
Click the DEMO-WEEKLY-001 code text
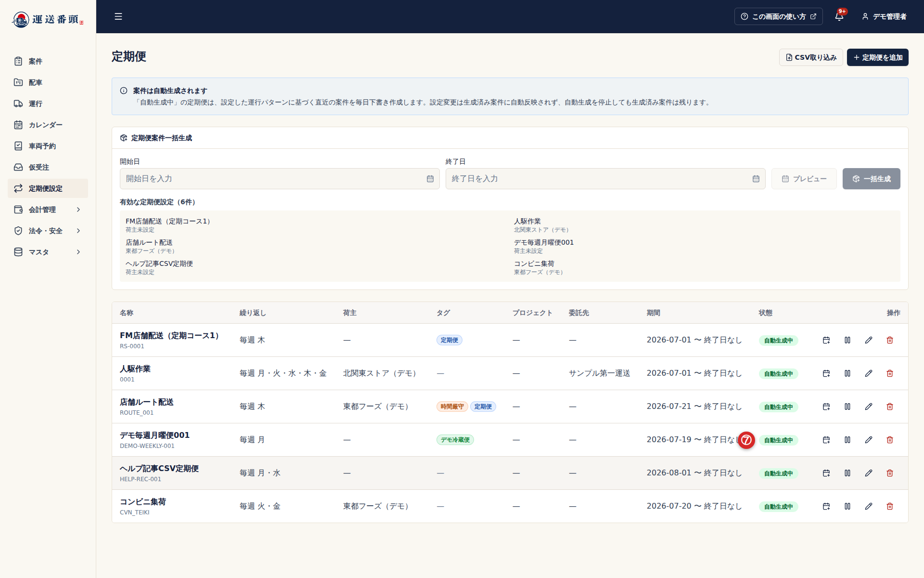(x=147, y=446)
